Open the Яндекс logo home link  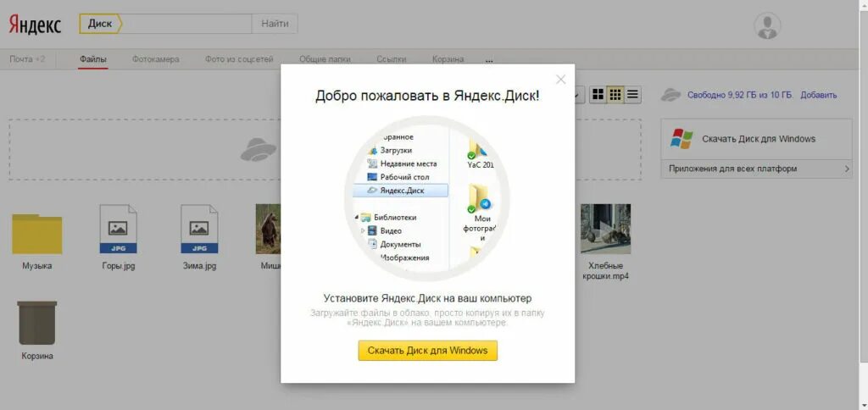pos(35,24)
